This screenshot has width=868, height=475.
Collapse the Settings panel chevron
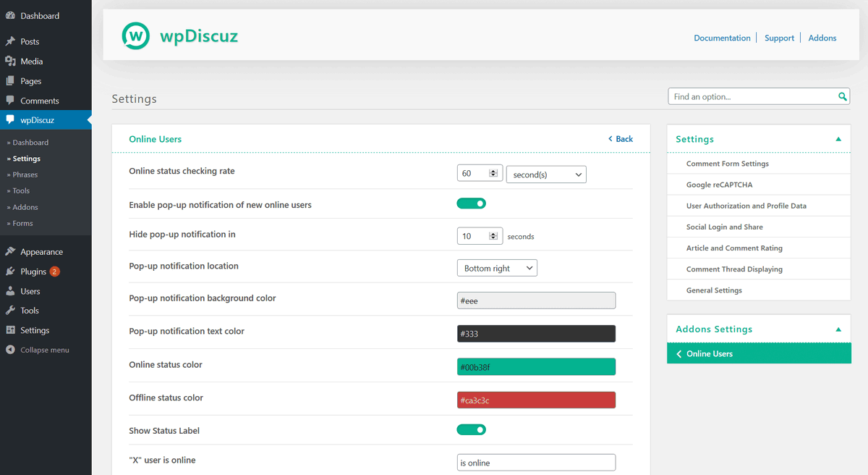838,138
